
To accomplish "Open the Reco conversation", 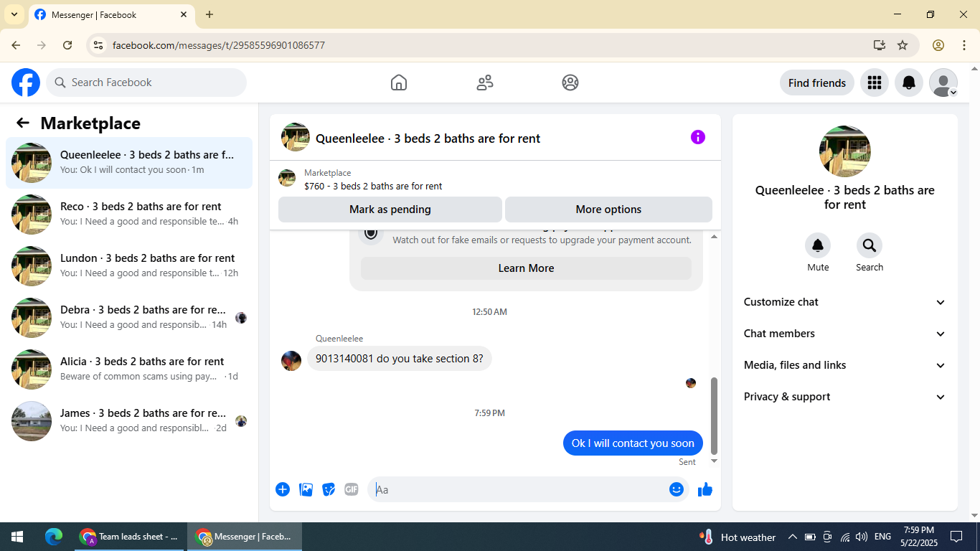I will pyautogui.click(x=129, y=215).
